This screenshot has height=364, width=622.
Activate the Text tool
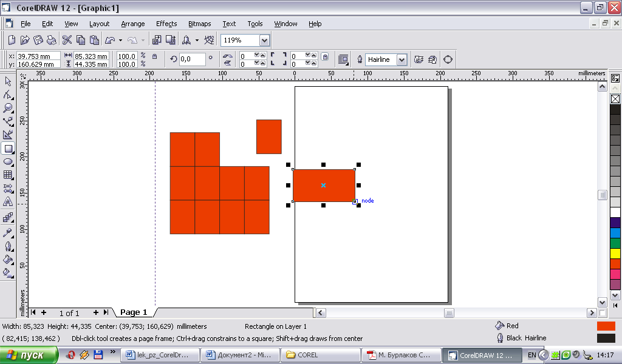point(8,201)
